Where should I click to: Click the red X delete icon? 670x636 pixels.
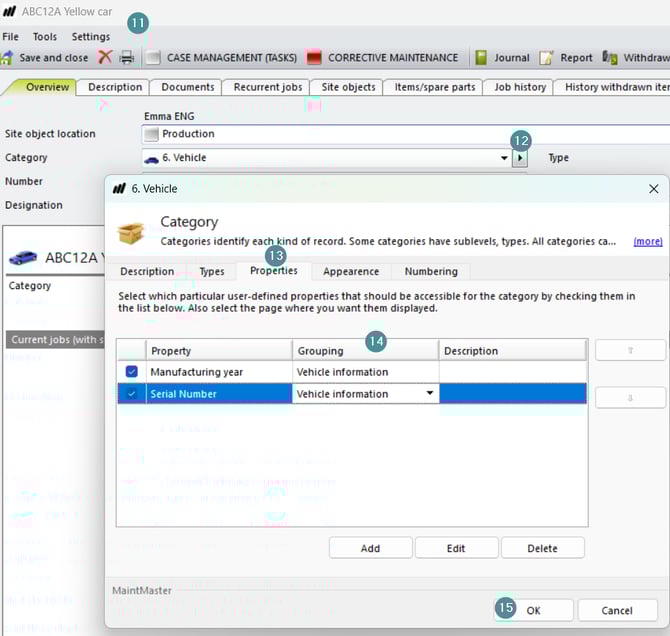[x=105, y=58]
